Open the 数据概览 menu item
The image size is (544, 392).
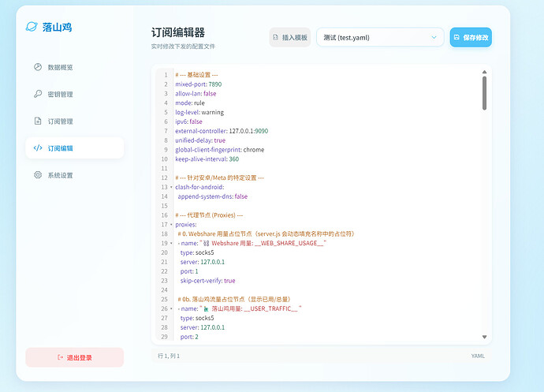pyautogui.click(x=75, y=67)
